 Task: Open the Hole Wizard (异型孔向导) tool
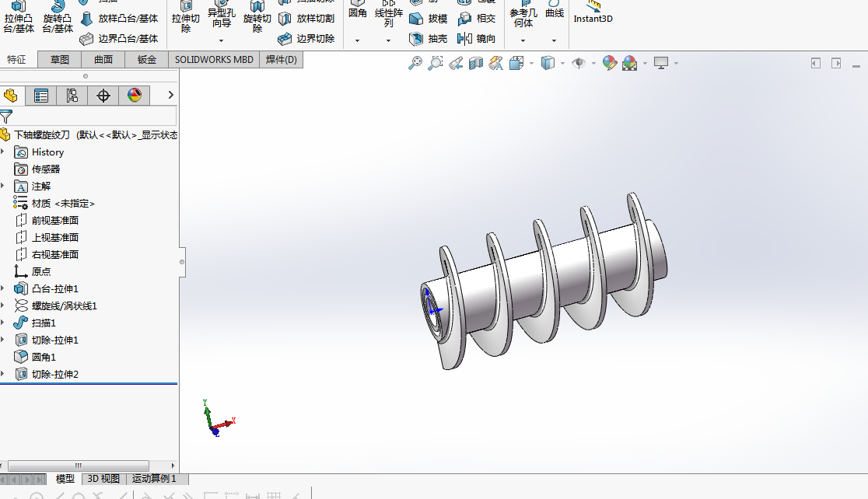pos(222,16)
